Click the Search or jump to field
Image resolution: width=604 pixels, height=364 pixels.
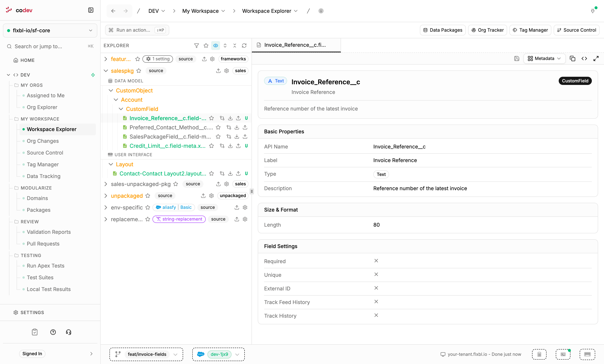pos(50,46)
